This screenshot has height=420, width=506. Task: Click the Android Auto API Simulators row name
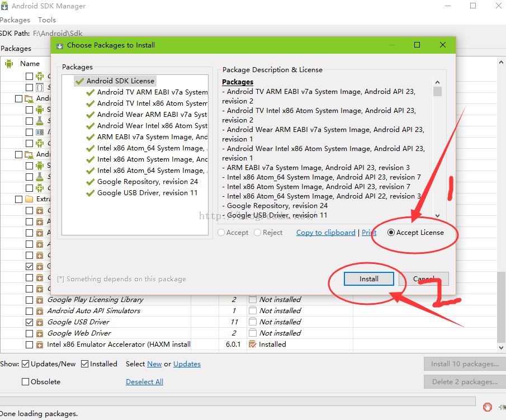tap(93, 311)
